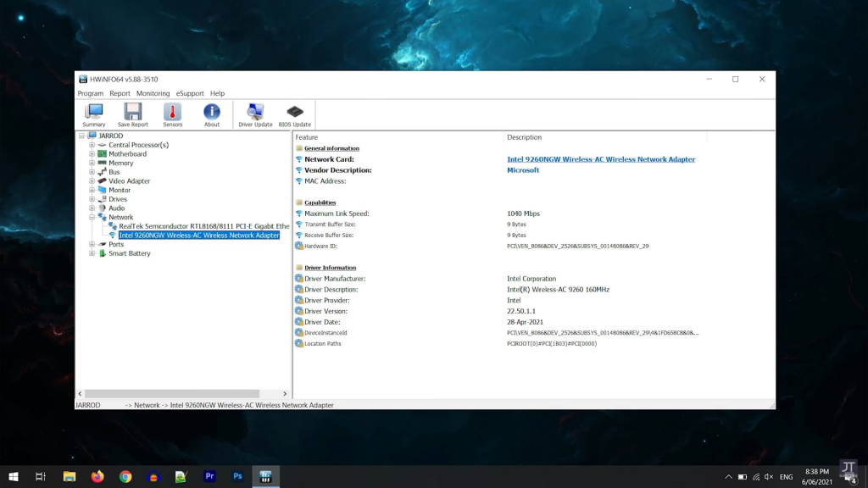Open the Summary toolbar icon
The image size is (868, 488).
93,115
